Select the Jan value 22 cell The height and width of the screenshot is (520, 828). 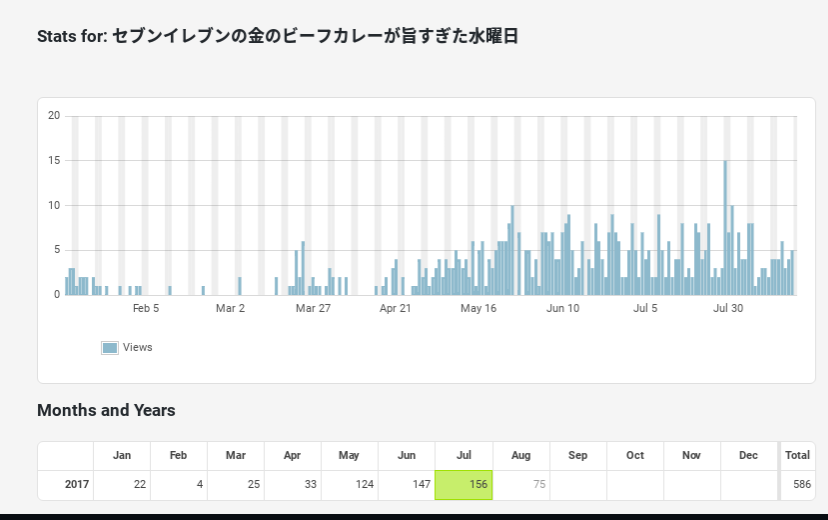tap(122, 485)
